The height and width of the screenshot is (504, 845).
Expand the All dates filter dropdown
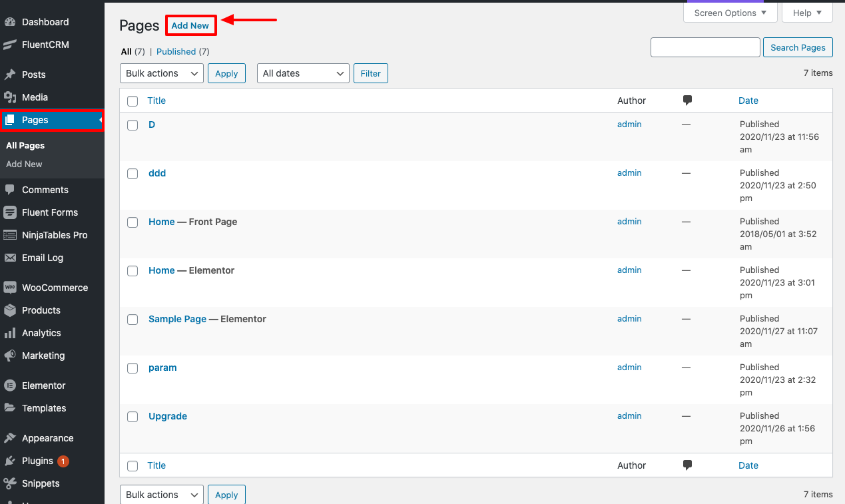click(x=303, y=73)
